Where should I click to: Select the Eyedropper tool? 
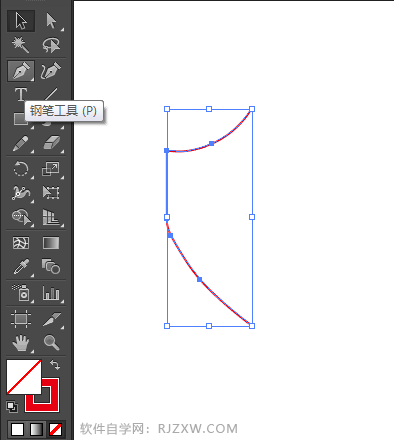(21, 267)
